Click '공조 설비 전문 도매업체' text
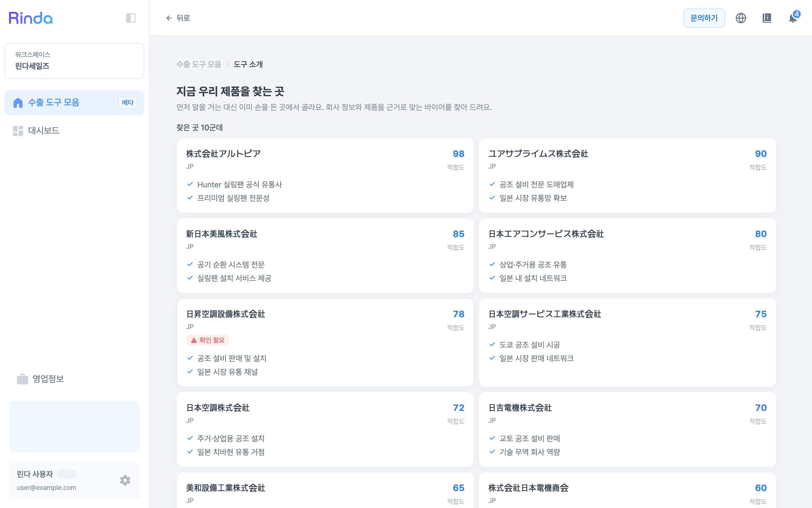The height and width of the screenshot is (508, 812). click(537, 185)
